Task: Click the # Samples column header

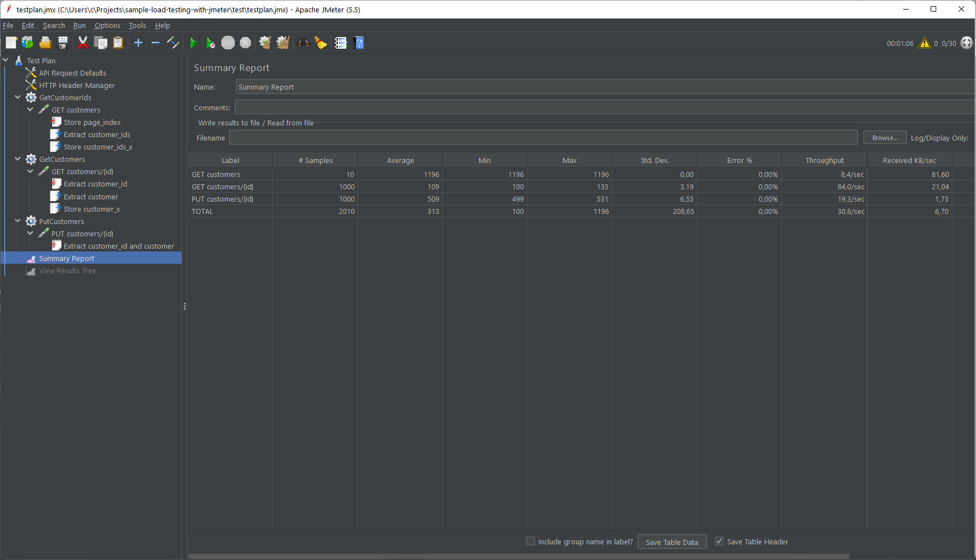Action: 315,160
